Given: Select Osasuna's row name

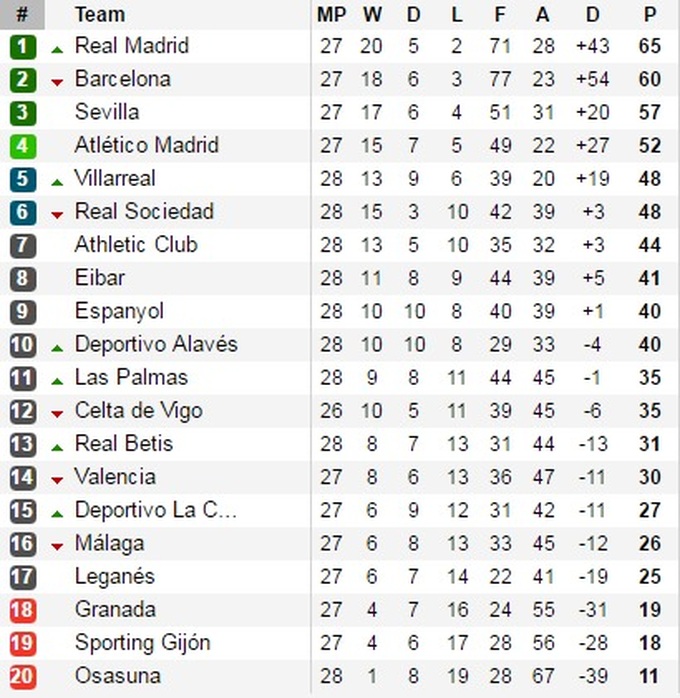Looking at the screenshot, I should (117, 676).
